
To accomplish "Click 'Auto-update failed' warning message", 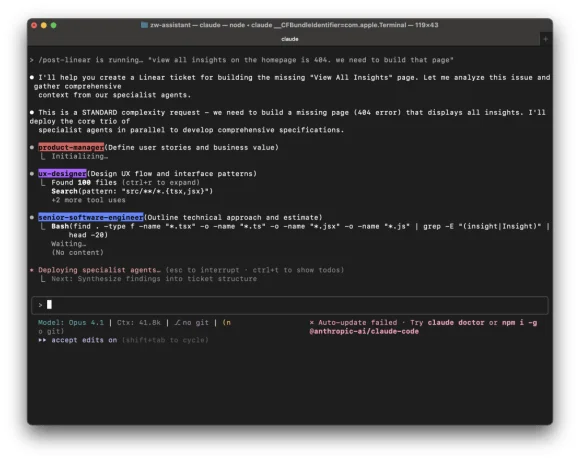I will tap(357, 323).
